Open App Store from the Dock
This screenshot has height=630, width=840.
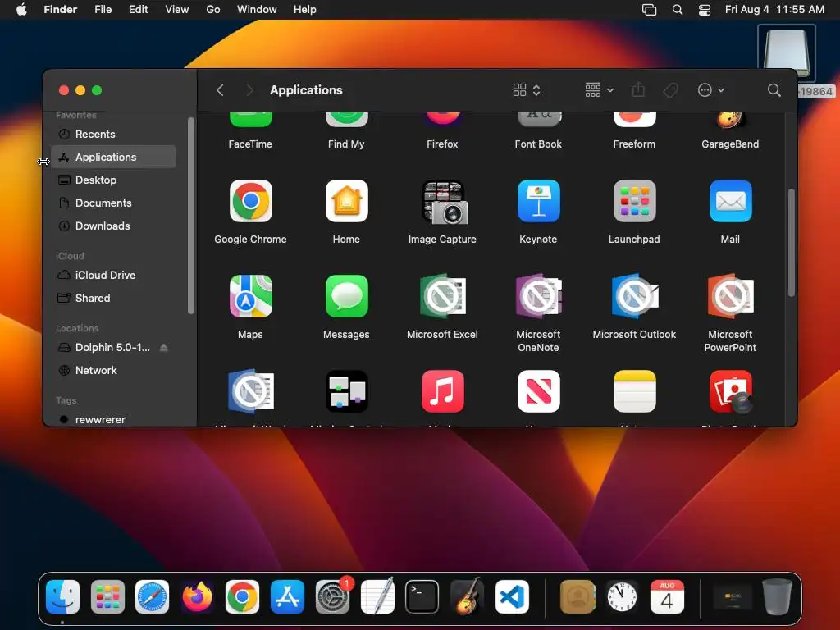pyautogui.click(x=287, y=597)
